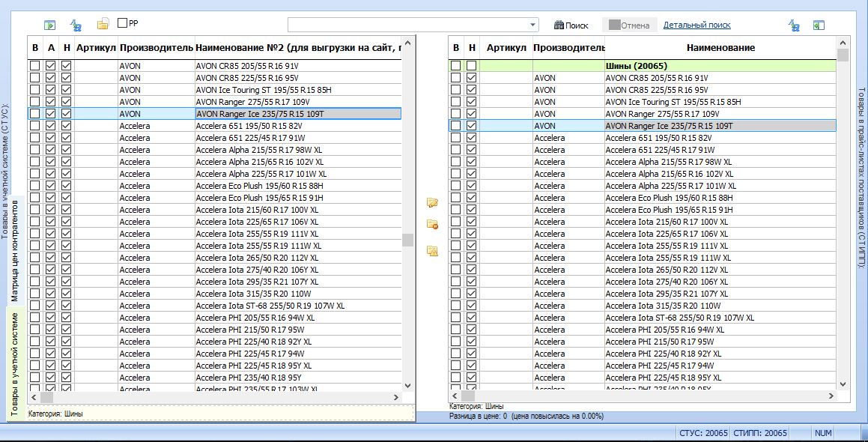The width and height of the screenshot is (868, 442).
Task: Click Наименование №2 column header in left table
Action: pos(298,48)
